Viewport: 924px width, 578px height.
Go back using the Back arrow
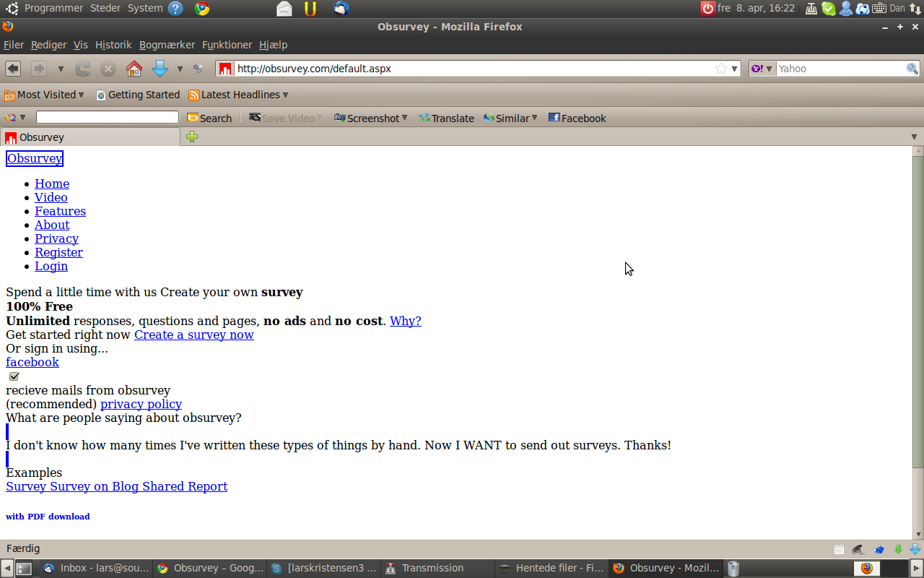pos(13,69)
